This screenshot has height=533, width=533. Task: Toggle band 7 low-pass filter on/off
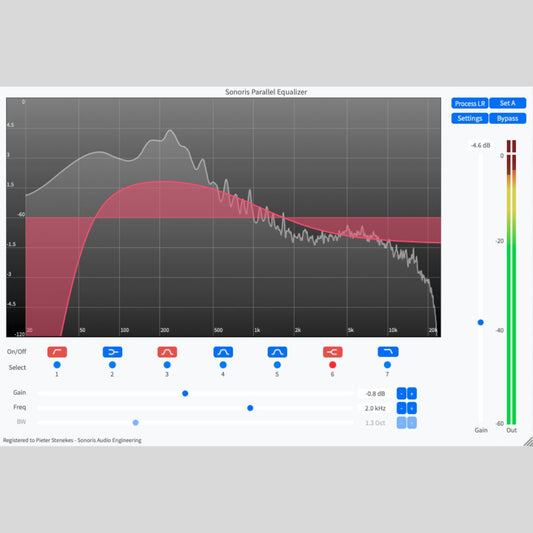[388, 352]
